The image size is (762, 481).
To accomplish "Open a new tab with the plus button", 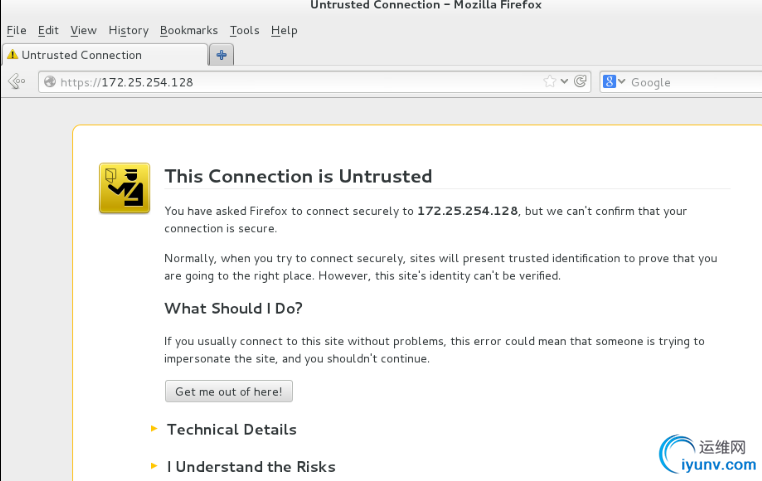I will coord(222,55).
